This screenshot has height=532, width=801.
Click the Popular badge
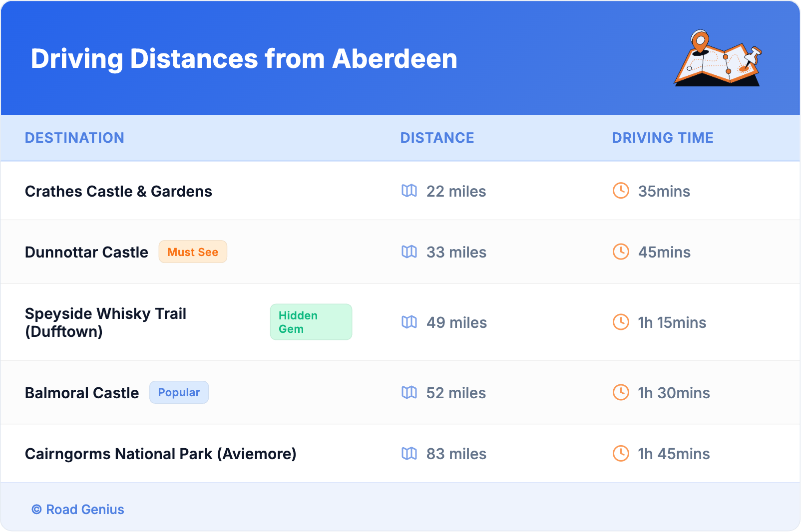click(179, 393)
